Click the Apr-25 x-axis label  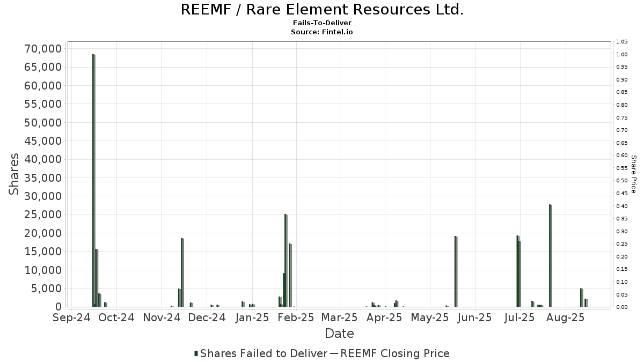click(384, 318)
